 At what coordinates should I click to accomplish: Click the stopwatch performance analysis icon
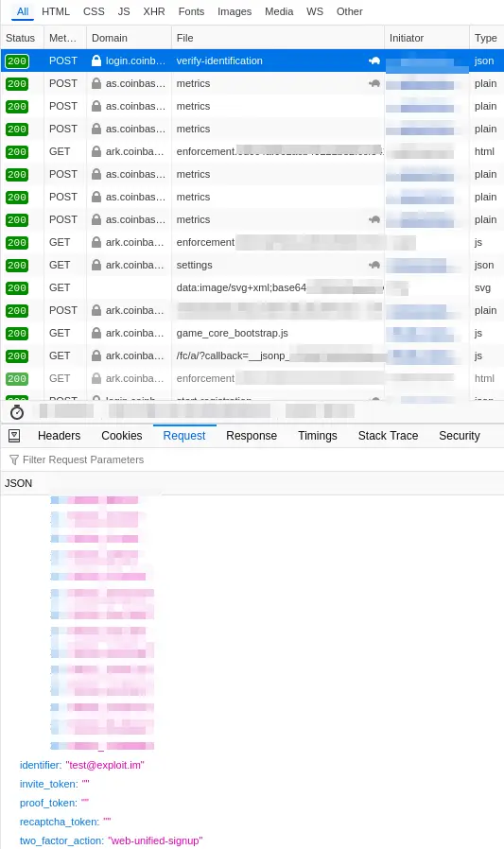point(17,412)
